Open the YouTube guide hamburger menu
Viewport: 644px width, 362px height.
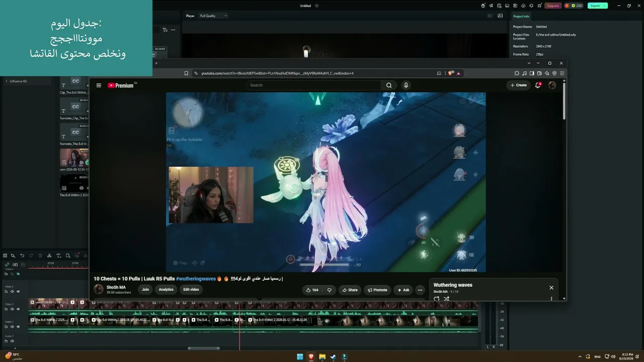pos(99,85)
